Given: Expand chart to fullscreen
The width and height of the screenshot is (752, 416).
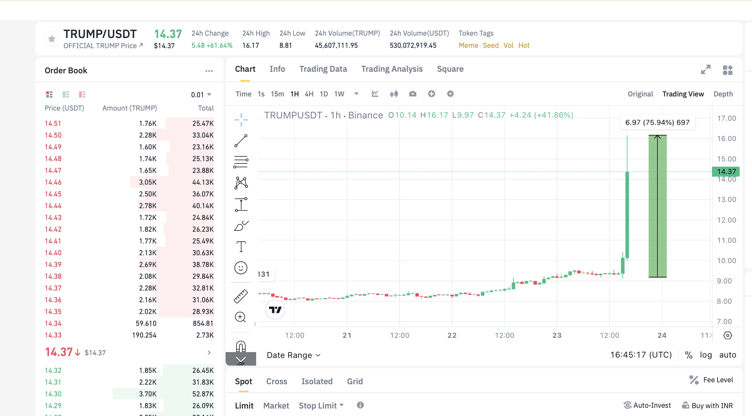Looking at the screenshot, I should (705, 70).
